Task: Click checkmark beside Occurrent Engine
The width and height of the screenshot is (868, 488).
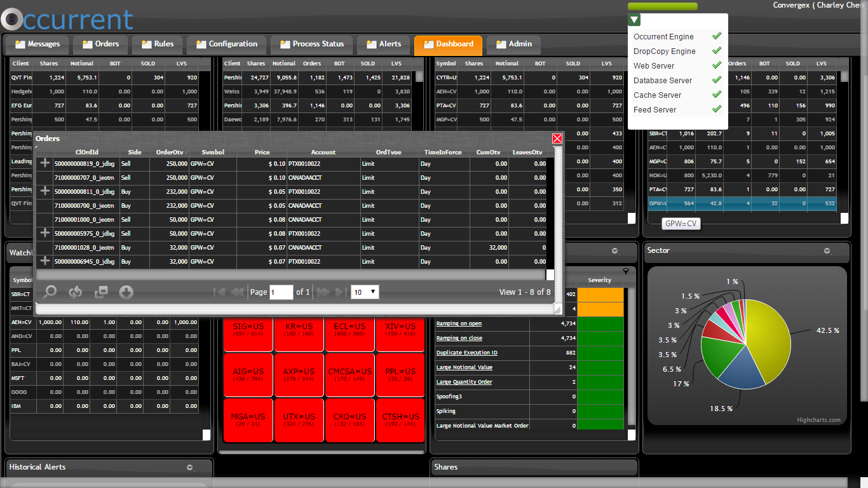Action: [x=717, y=36]
